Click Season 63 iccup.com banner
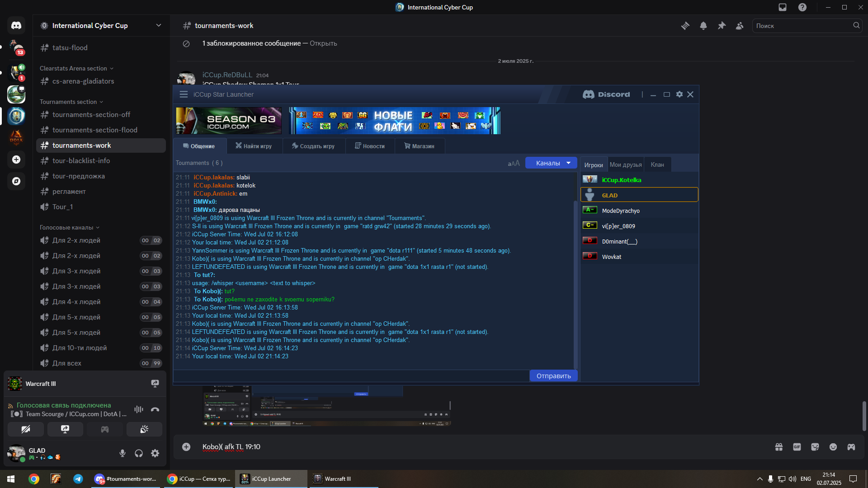Image resolution: width=868 pixels, height=488 pixels. 229,121
